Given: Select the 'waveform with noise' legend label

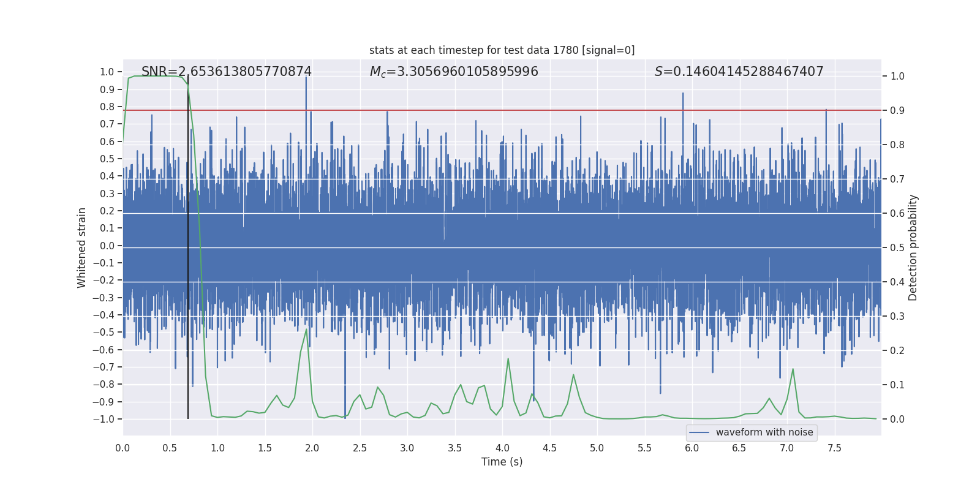Looking at the screenshot, I should coord(764,432).
